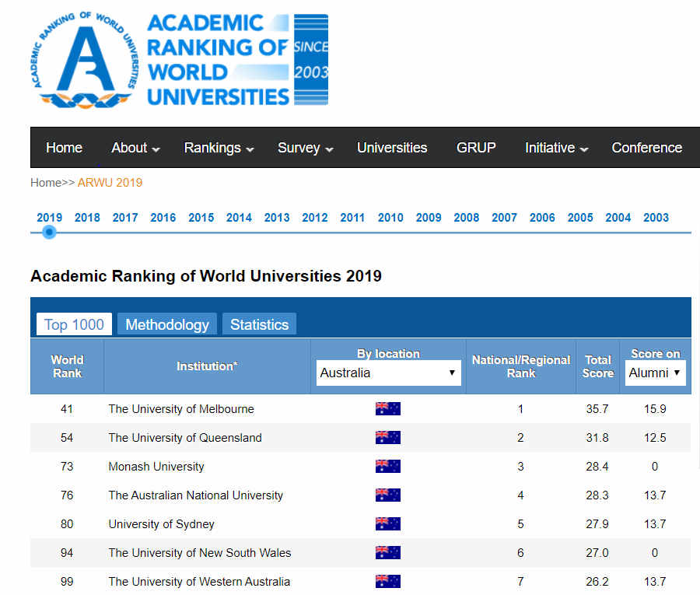Image resolution: width=700 pixels, height=595 pixels.
Task: Click the World Rank column header
Action: click(x=68, y=366)
